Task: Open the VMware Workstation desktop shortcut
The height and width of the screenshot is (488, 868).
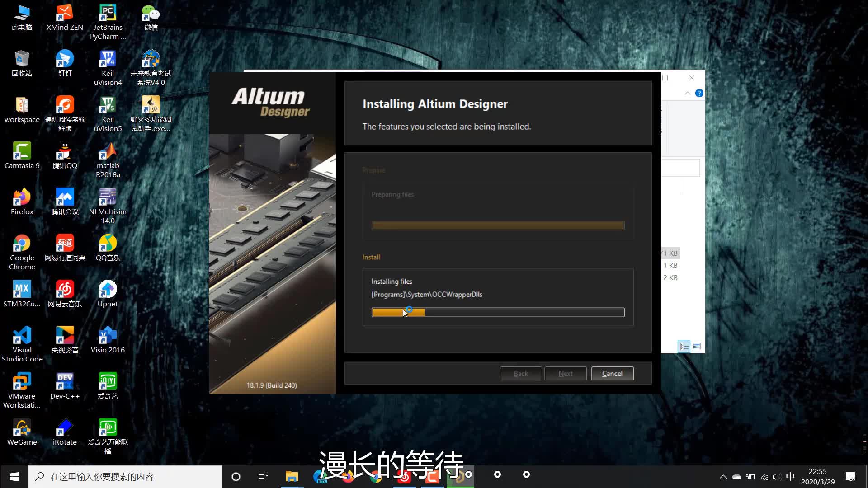Action: [22, 390]
